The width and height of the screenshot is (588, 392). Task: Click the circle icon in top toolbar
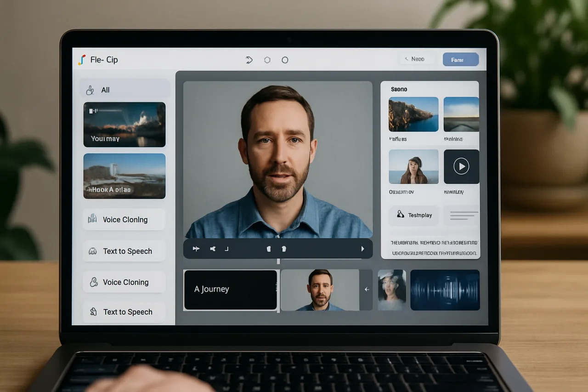pyautogui.click(x=285, y=60)
